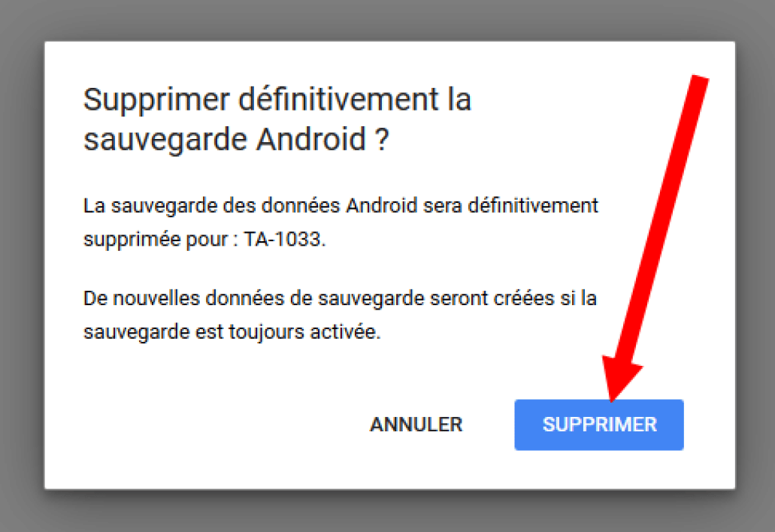This screenshot has width=775, height=532.
Task: Click the word 'Android' in the dialog heading
Action: pyautogui.click(x=311, y=139)
